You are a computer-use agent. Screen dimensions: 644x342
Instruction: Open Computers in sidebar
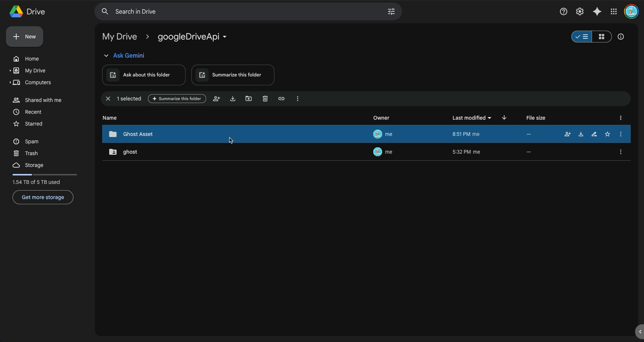38,82
